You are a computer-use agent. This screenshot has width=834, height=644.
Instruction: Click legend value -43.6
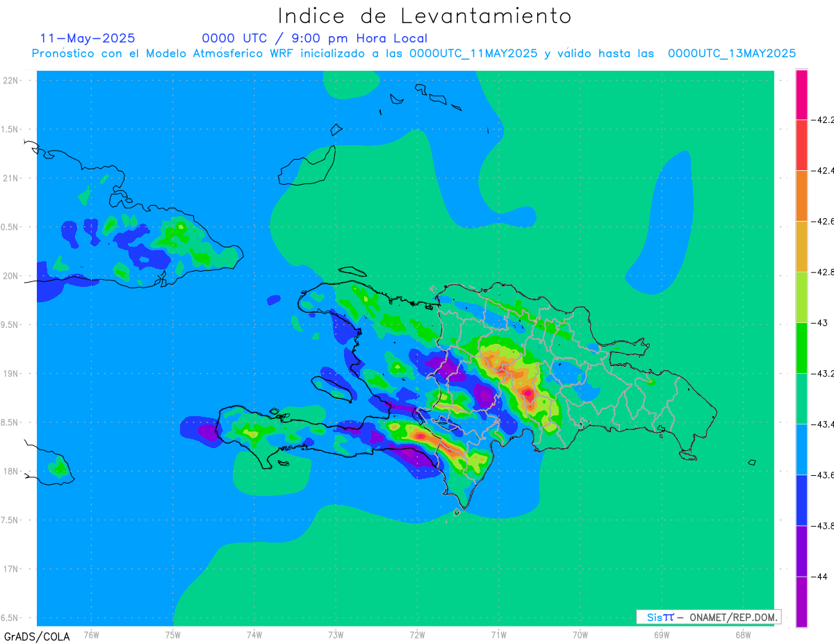[x=823, y=475]
